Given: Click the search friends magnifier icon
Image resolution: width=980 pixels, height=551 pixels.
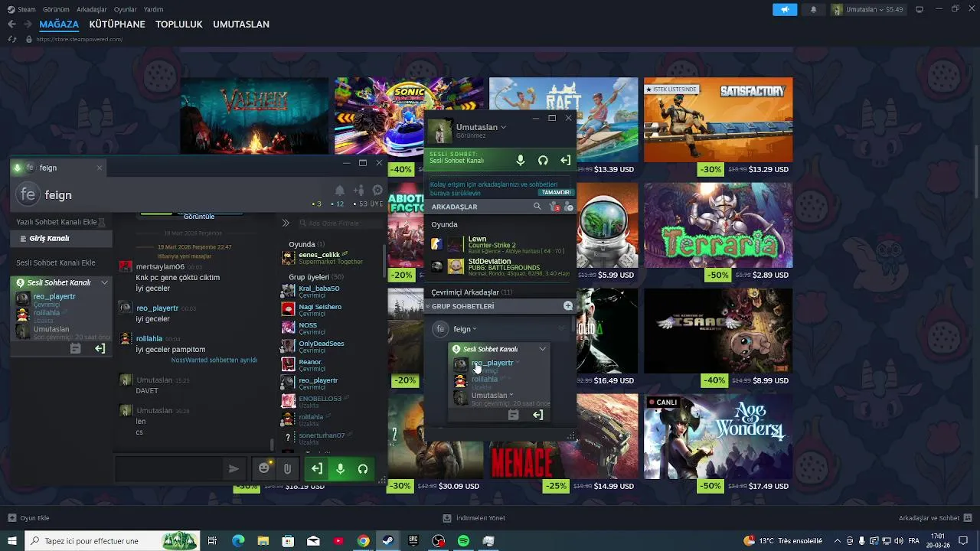Looking at the screenshot, I should click(537, 207).
